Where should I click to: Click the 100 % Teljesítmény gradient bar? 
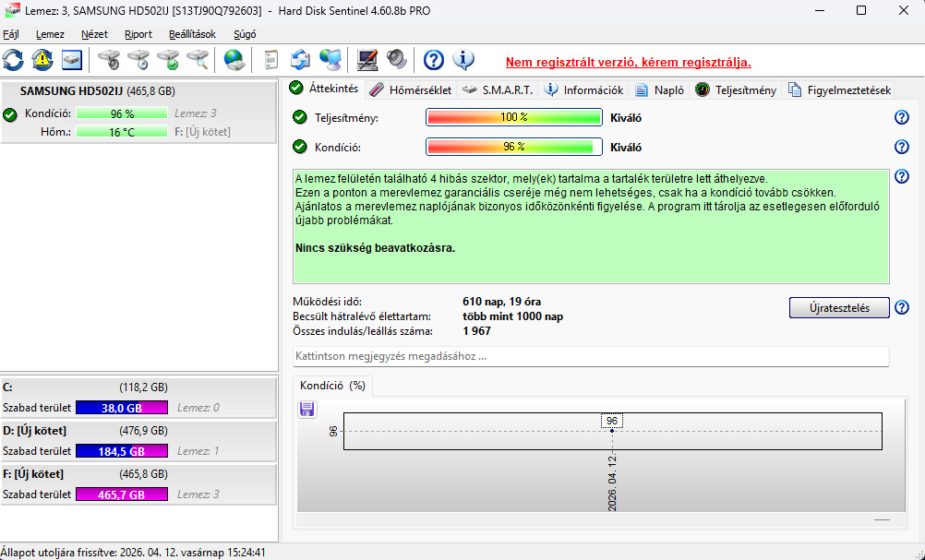point(514,117)
